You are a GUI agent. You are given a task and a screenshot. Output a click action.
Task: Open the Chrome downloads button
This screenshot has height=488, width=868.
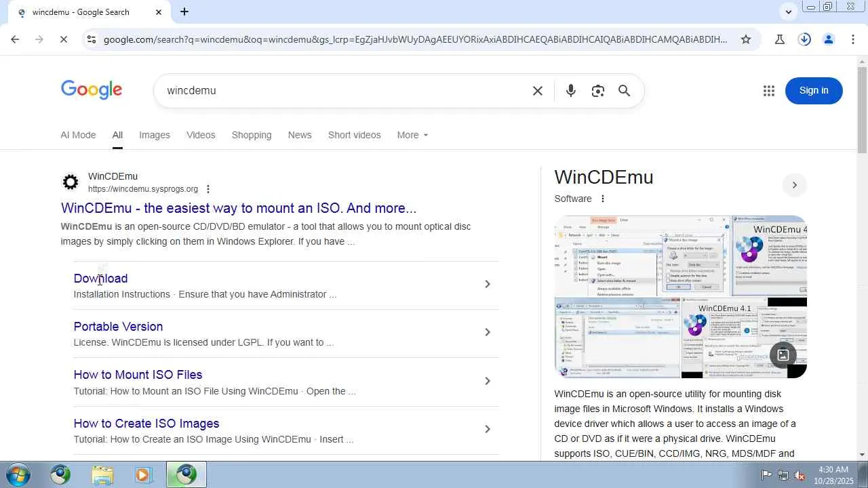[x=804, y=39]
